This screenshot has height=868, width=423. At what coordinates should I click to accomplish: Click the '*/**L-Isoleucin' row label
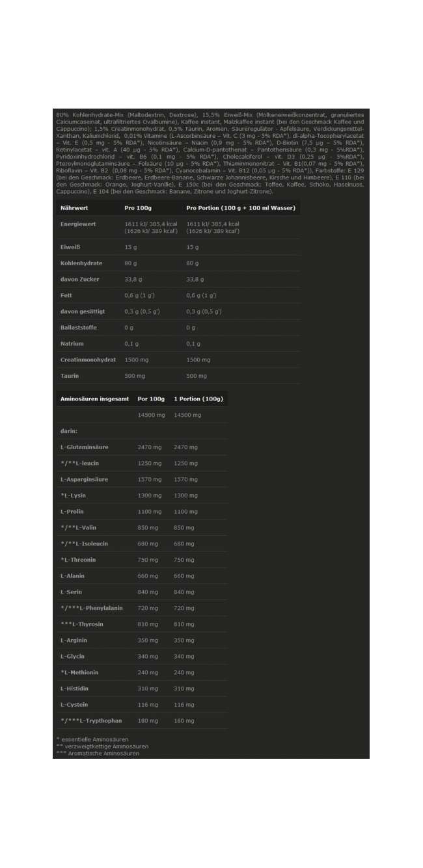(x=85, y=544)
